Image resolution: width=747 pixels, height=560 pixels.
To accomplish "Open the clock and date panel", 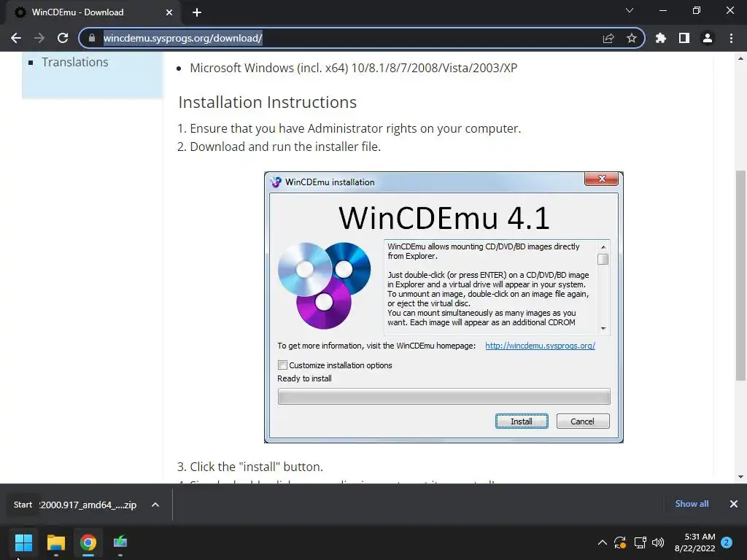I will (x=694, y=542).
